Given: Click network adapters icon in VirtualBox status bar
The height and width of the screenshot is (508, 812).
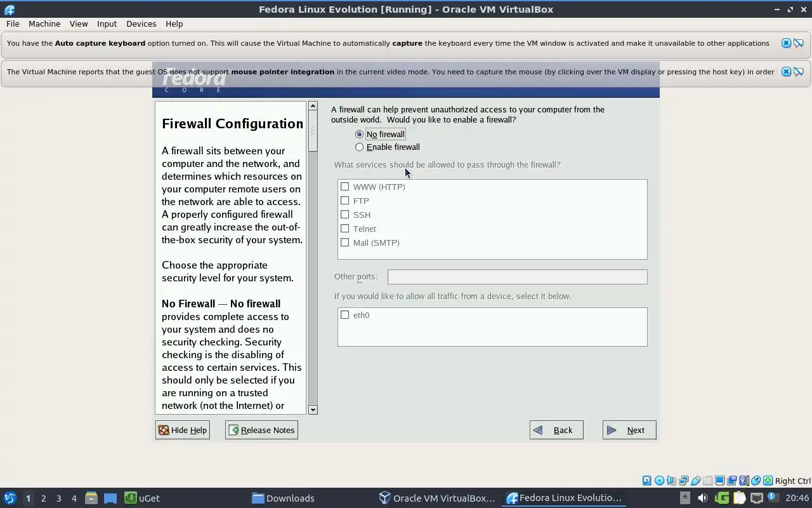Looking at the screenshot, I should pos(683,481).
